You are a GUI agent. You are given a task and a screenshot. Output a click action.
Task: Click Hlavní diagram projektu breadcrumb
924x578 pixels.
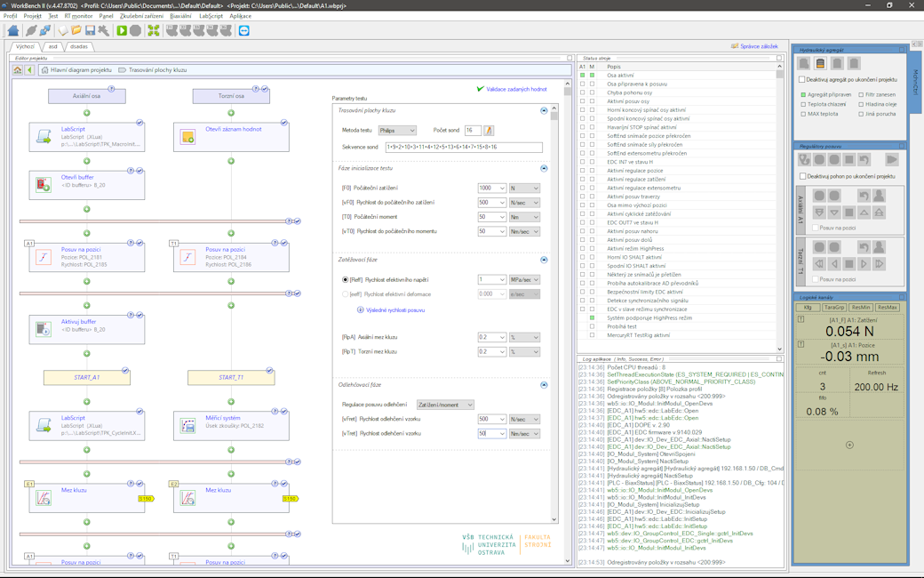click(x=81, y=69)
